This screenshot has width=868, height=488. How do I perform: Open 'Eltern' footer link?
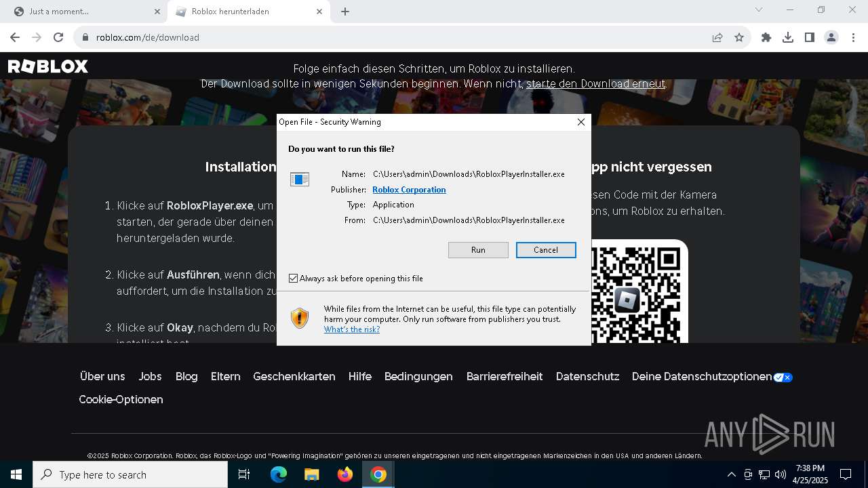point(225,376)
